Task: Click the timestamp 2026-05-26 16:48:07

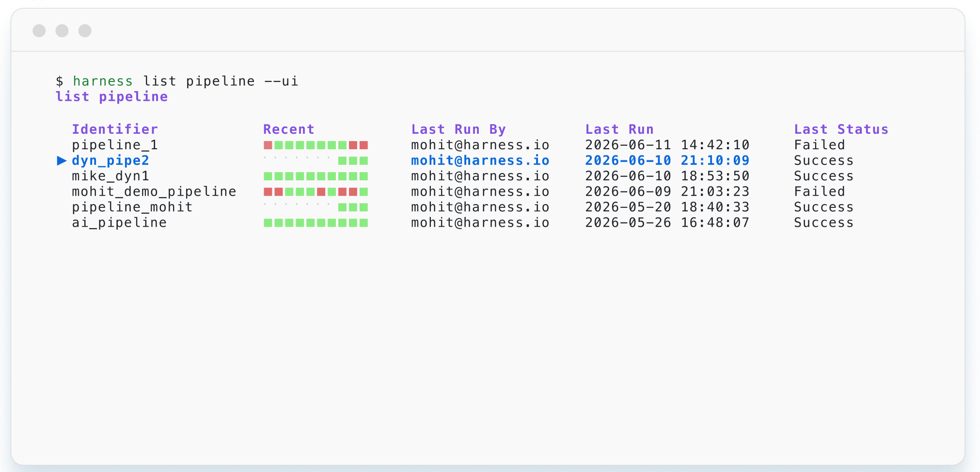Action: point(667,222)
